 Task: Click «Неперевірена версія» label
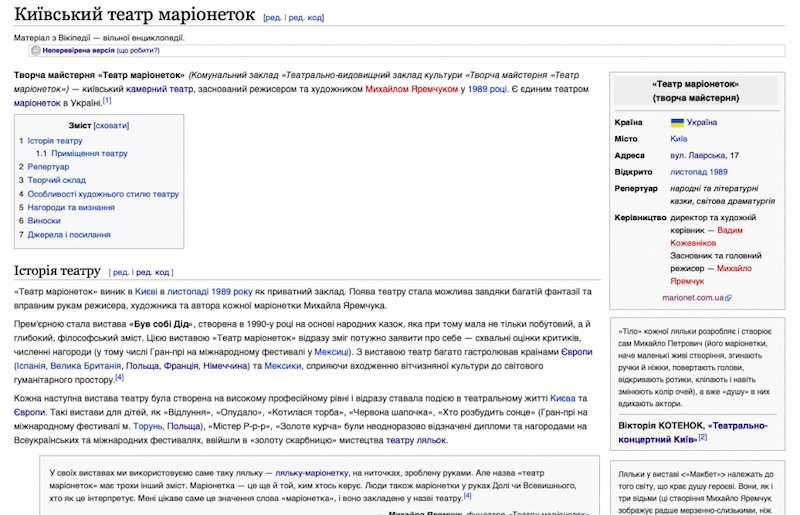[78, 51]
